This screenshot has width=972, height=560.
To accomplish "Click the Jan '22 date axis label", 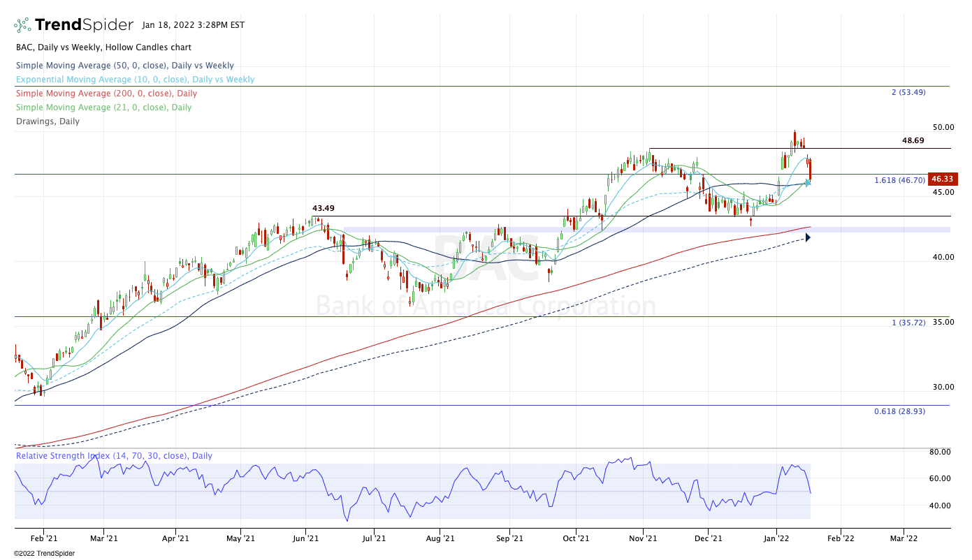I will pos(776,538).
